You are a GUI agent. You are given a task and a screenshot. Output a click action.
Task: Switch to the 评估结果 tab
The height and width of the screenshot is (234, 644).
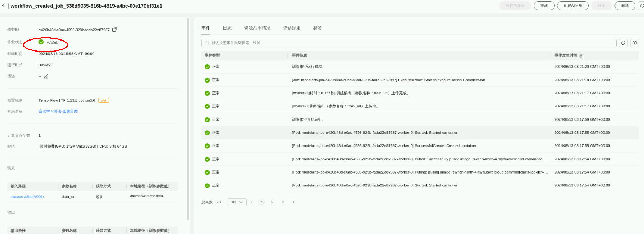tap(292, 28)
